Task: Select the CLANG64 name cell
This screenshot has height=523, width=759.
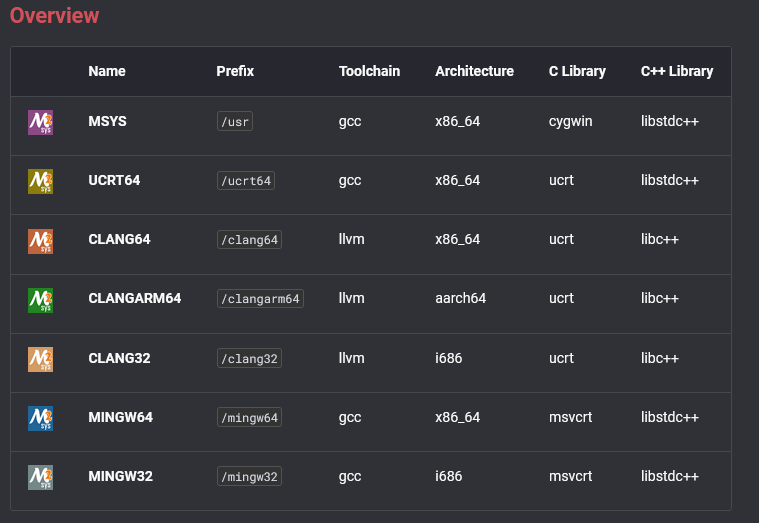Action: (119, 239)
